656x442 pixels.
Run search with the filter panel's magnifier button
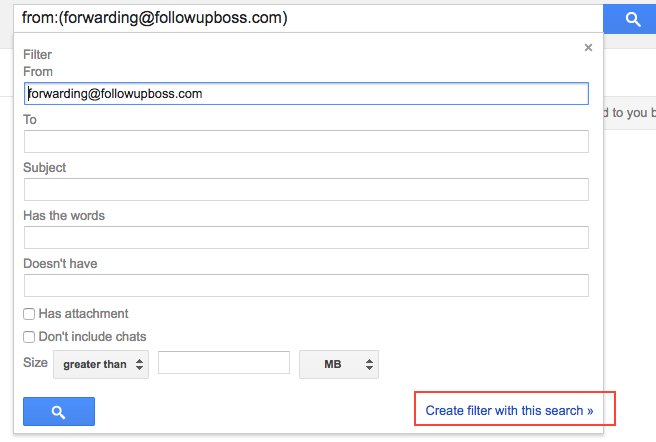[59, 411]
